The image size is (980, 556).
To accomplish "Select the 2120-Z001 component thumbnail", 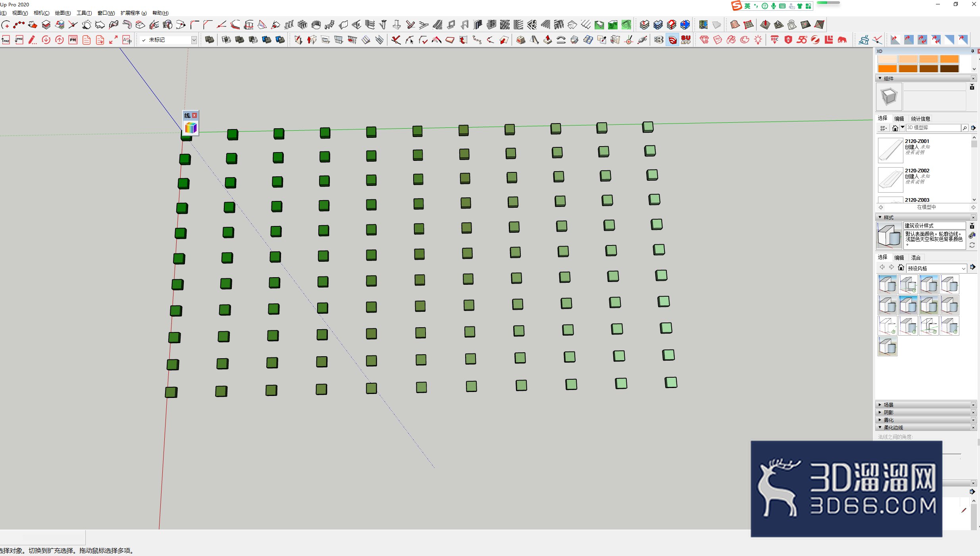I will click(x=890, y=151).
